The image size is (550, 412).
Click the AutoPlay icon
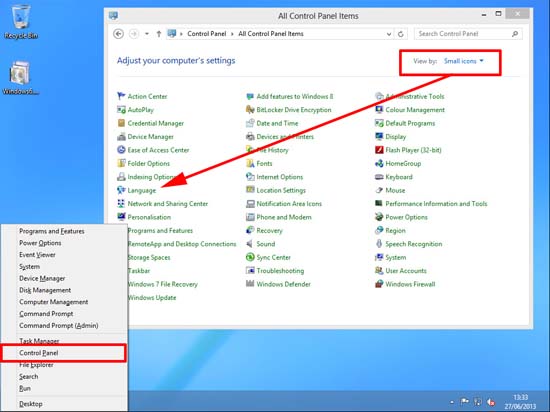pos(121,110)
